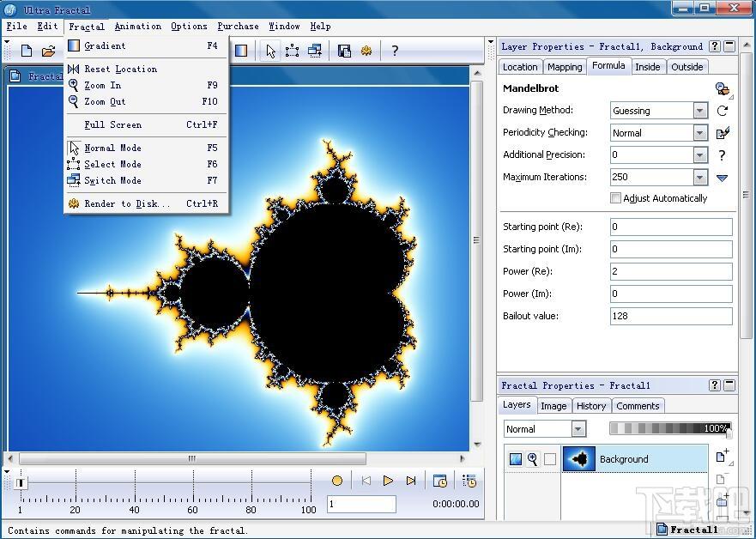756x539 pixels.
Task: Create a new fractal document
Action: [x=27, y=51]
